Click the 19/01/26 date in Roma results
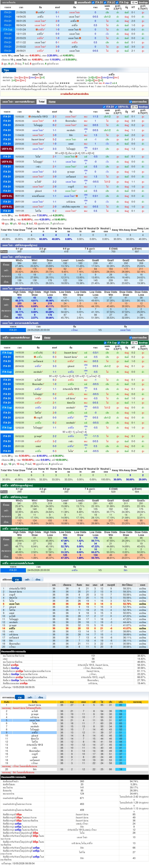This screenshot has height=868, width=149. coord(20,211)
